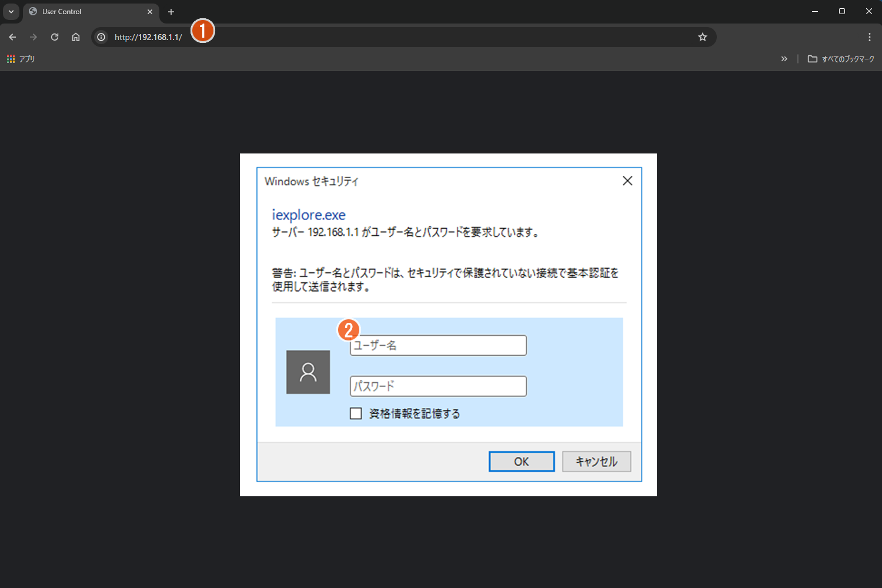The width and height of the screenshot is (882, 588).
Task: Select the User Control tab
Action: point(91,12)
